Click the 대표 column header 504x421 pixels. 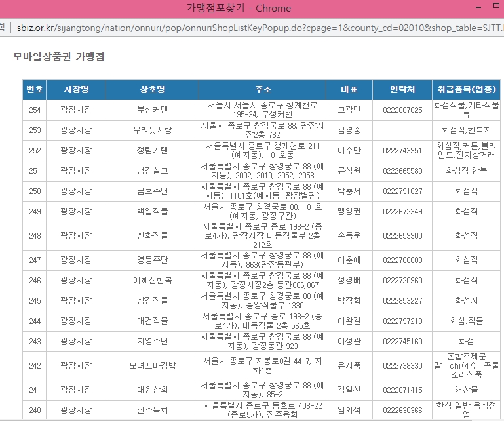click(349, 89)
